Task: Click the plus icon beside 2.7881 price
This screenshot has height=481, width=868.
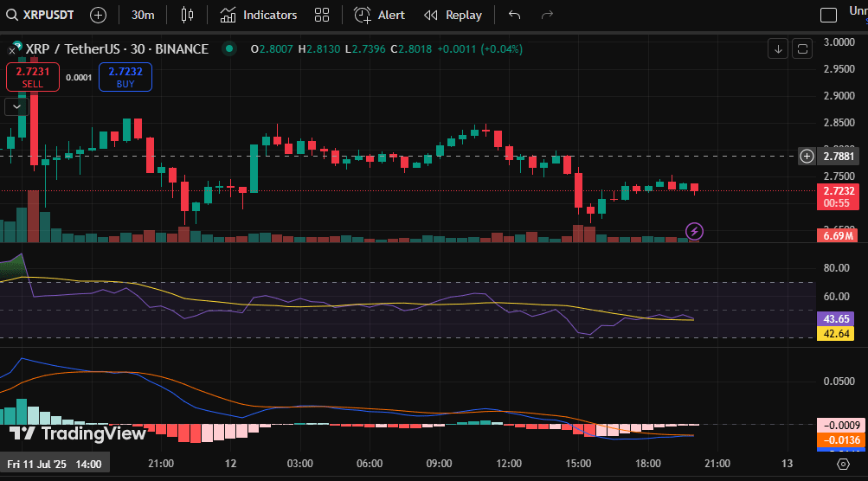Action: tap(807, 157)
